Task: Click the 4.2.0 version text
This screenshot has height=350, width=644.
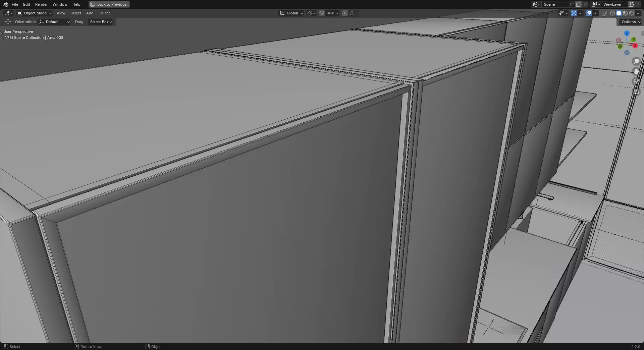Action: pyautogui.click(x=636, y=347)
